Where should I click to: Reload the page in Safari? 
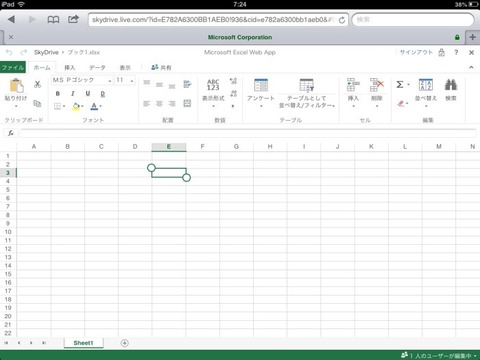point(342,20)
